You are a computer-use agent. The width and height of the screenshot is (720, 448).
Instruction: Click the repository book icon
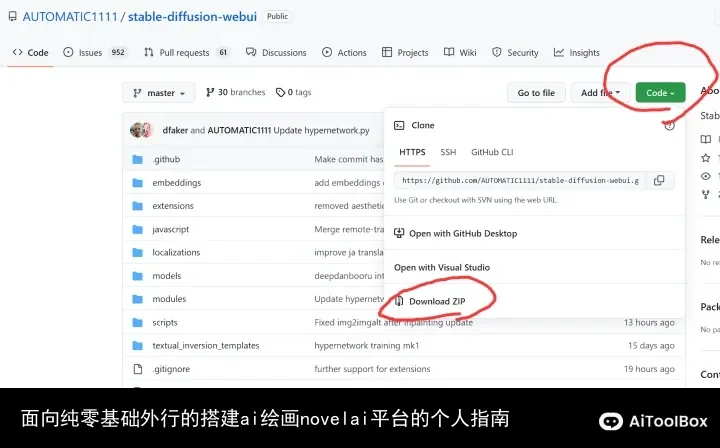[x=13, y=17]
